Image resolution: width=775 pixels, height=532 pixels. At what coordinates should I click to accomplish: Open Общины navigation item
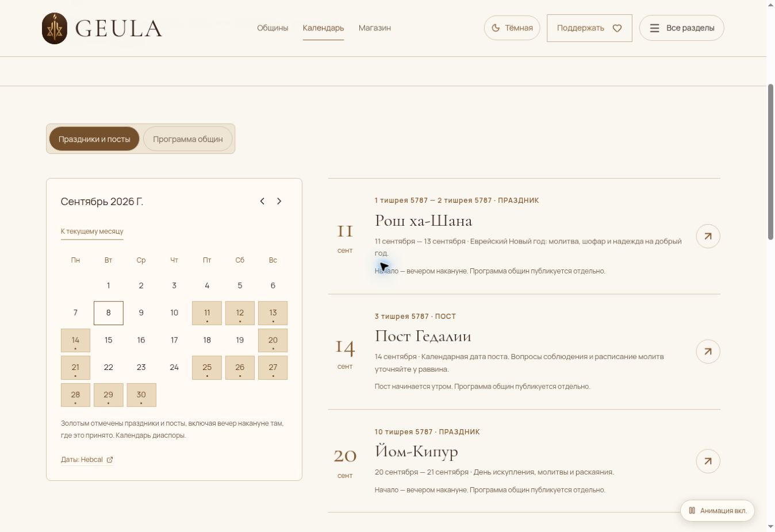tap(273, 28)
